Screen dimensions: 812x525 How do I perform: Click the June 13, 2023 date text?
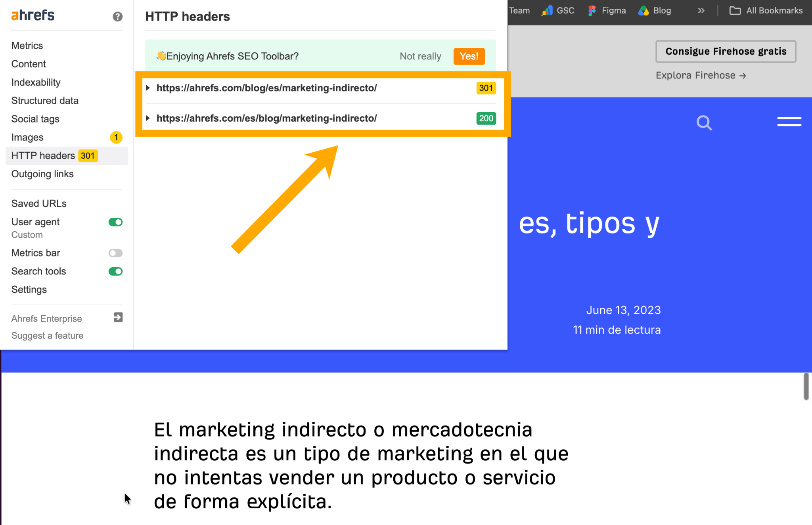click(623, 310)
